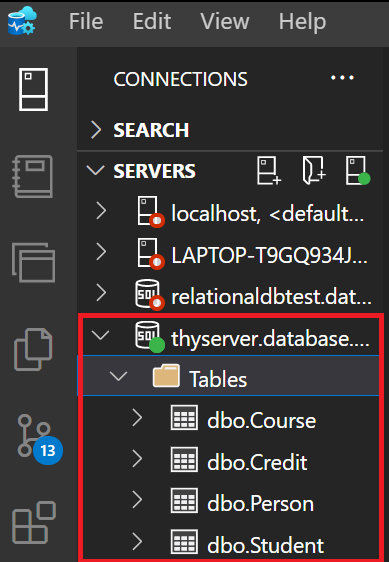Click the Tables folder icon
The width and height of the screenshot is (389, 562).
pos(166,376)
